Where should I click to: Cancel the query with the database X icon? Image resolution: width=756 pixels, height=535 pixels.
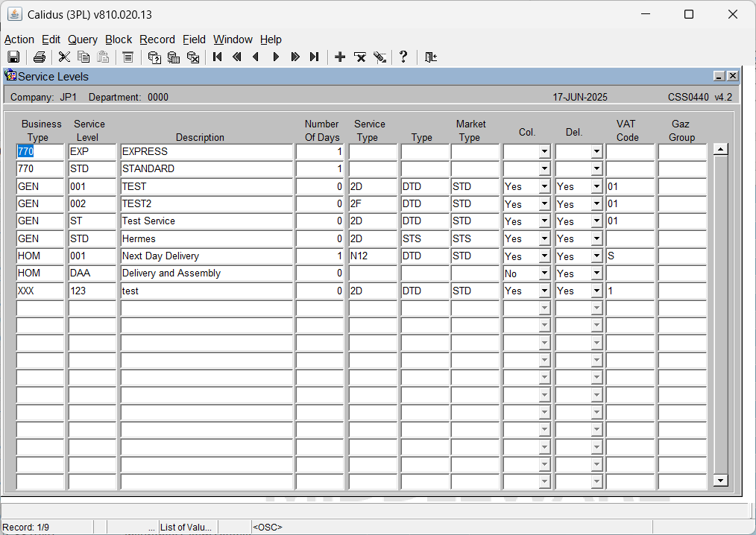(x=193, y=57)
